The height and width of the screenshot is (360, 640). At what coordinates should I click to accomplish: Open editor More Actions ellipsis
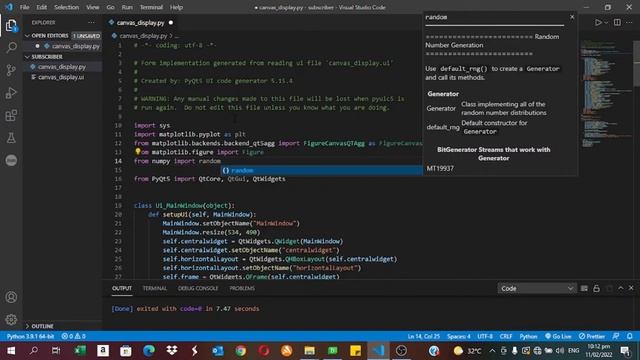(x=629, y=22)
